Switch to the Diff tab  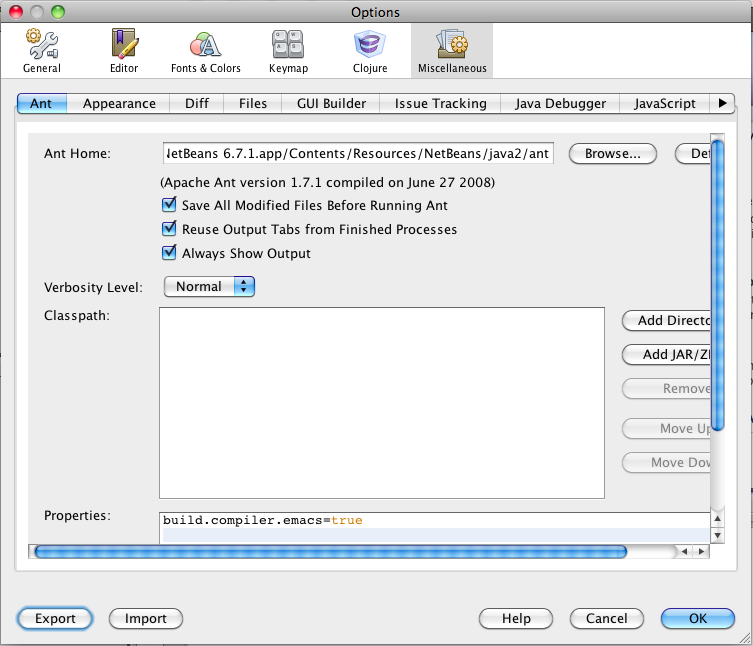(197, 103)
